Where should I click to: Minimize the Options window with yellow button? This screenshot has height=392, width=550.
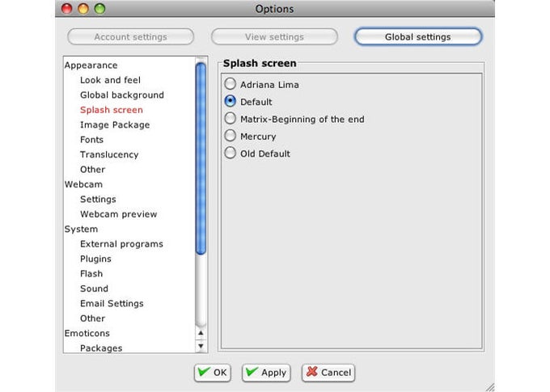coord(83,8)
